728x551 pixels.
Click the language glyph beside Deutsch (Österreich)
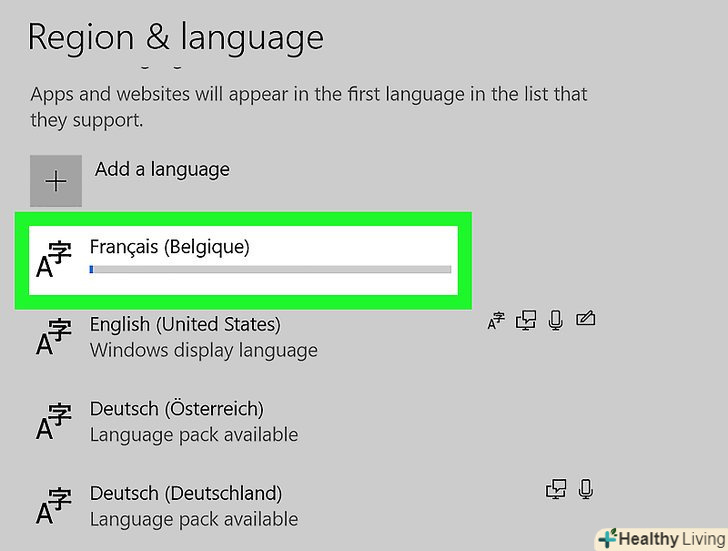pos(53,422)
